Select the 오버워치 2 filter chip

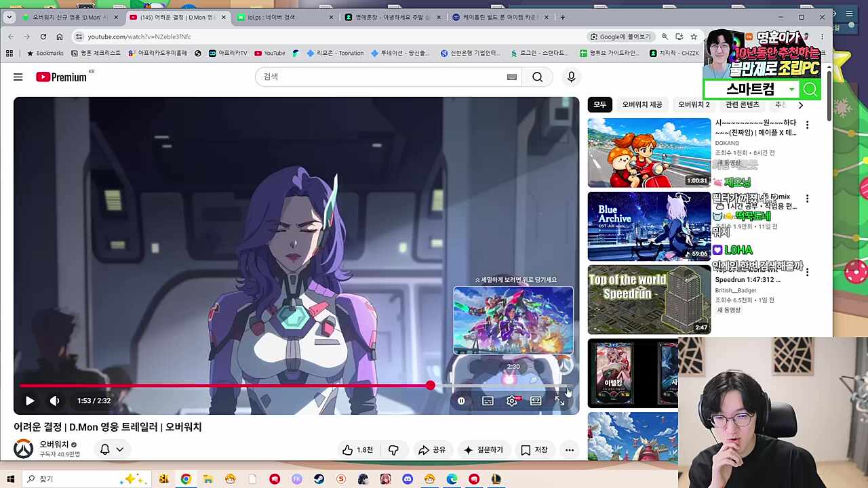(x=694, y=104)
